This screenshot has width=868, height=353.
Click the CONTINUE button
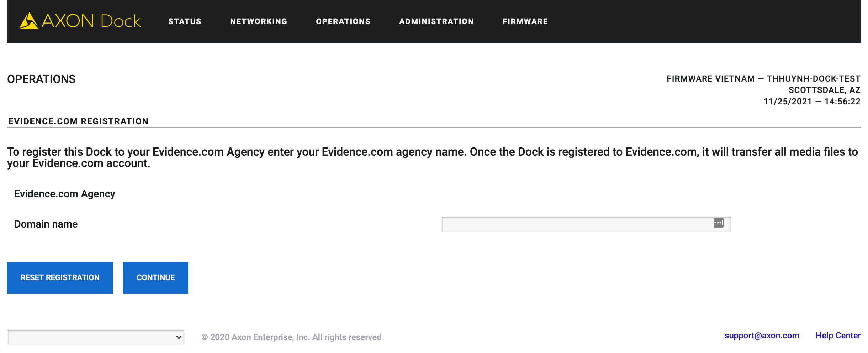155,278
